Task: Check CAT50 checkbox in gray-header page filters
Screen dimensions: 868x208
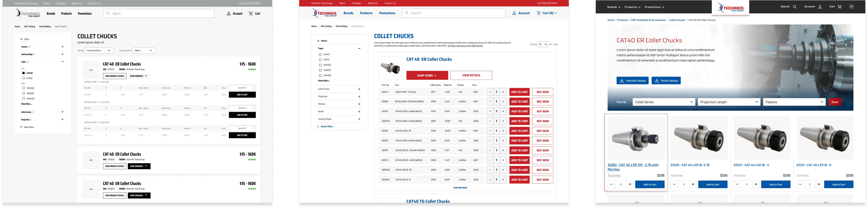Action: coord(24,78)
